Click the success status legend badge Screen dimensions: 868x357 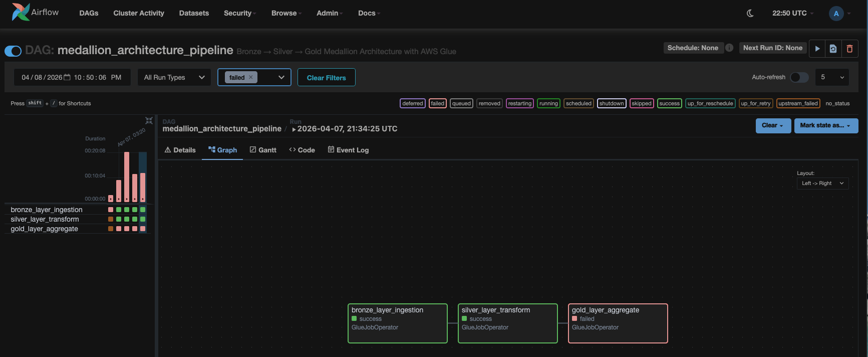click(x=669, y=103)
